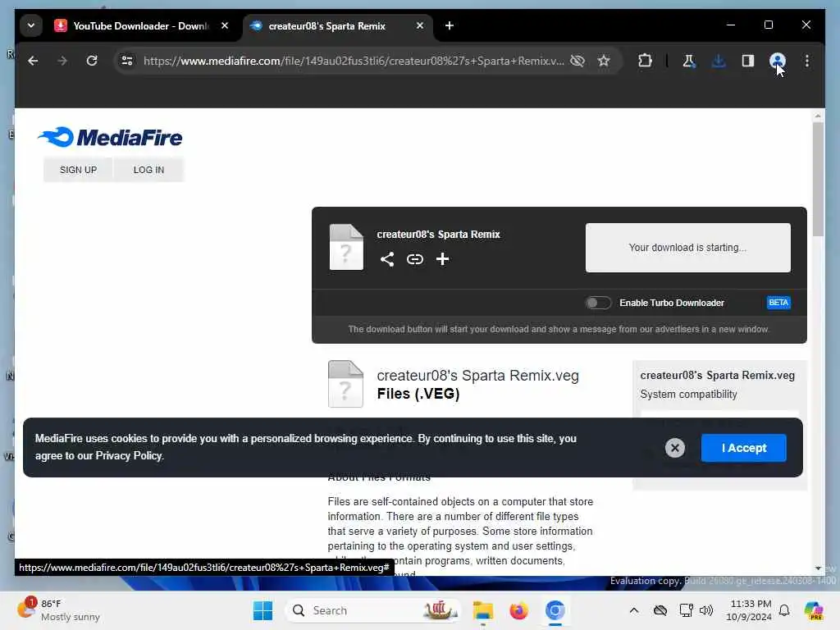Image resolution: width=840 pixels, height=630 pixels.
Task: Open the Chrome profile menu
Action: pos(778,61)
